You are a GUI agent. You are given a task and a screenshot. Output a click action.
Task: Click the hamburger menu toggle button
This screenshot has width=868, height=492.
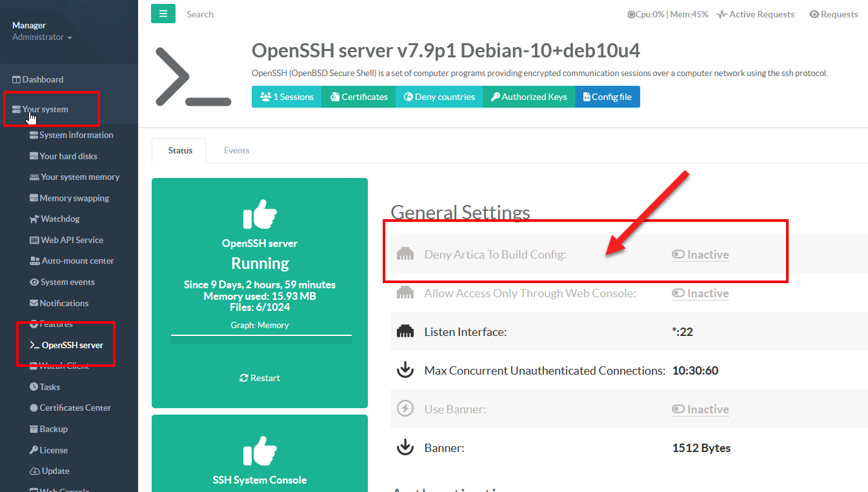click(163, 14)
